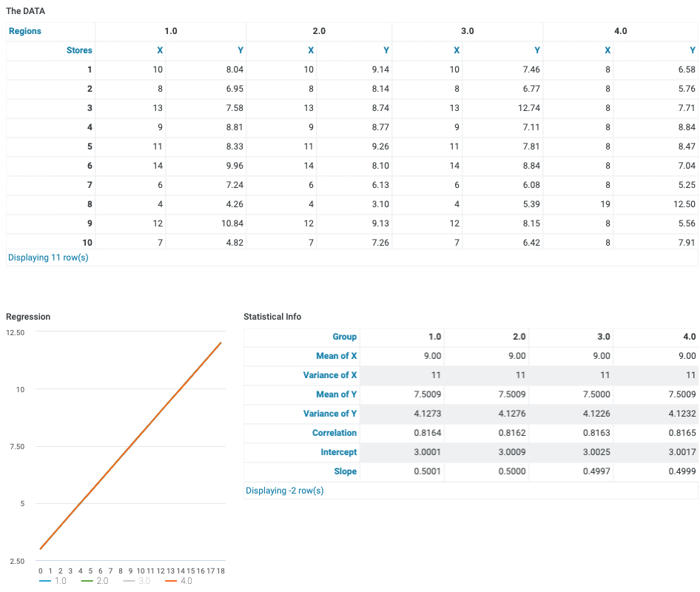Click the orange 4.0 legend color marker
The height and width of the screenshot is (592, 700).
click(172, 581)
